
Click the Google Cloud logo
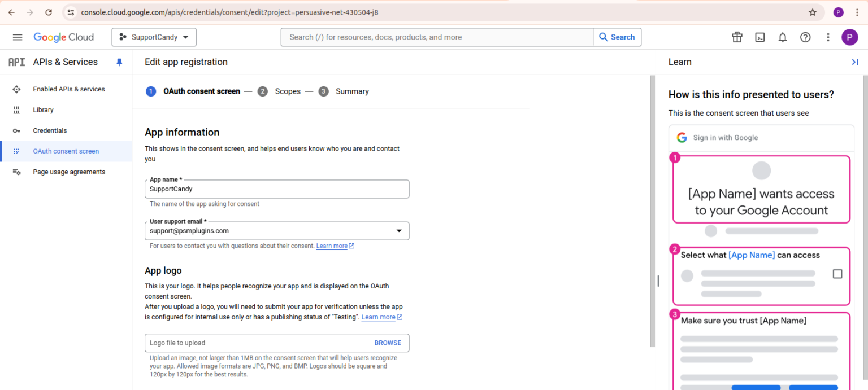pos(63,37)
